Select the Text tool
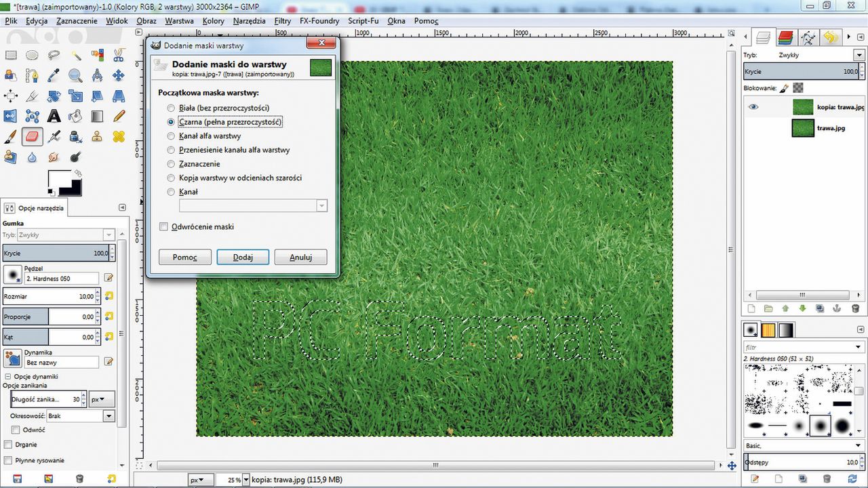 (54, 117)
